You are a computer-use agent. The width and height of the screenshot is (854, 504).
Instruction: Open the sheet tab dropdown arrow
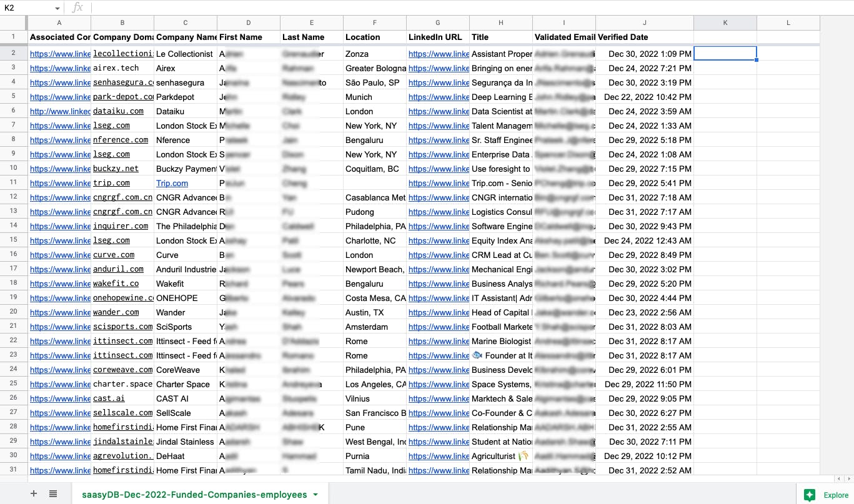click(315, 495)
